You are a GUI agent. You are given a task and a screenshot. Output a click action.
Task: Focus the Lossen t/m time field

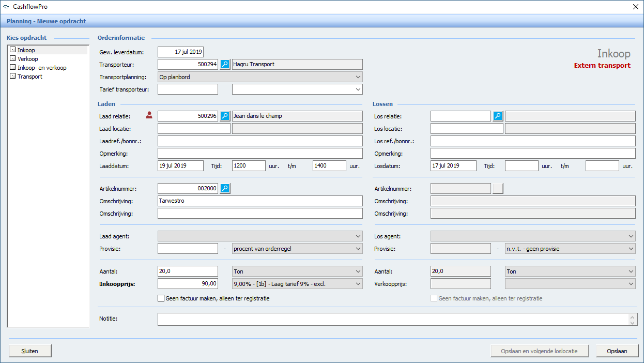(602, 166)
